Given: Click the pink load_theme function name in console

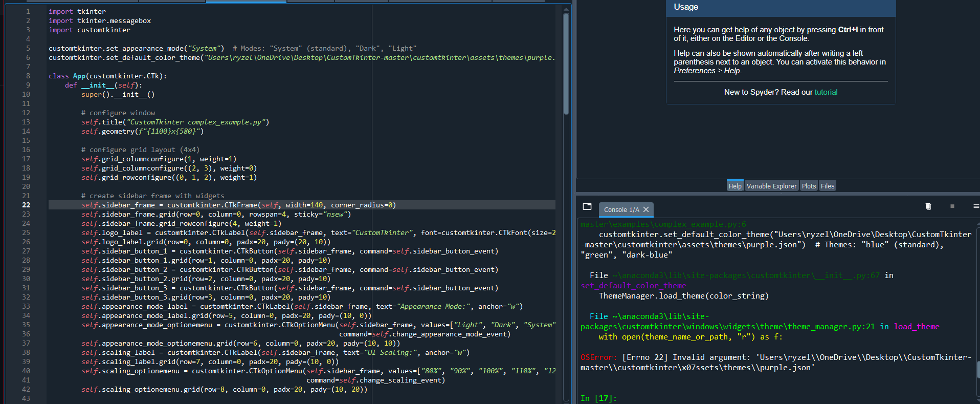Looking at the screenshot, I should (x=917, y=327).
